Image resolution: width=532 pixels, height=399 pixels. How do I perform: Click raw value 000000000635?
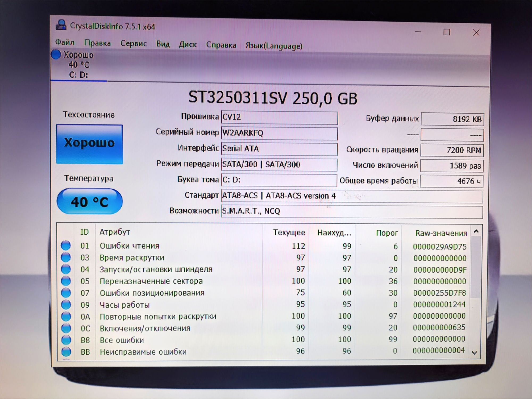click(x=439, y=327)
